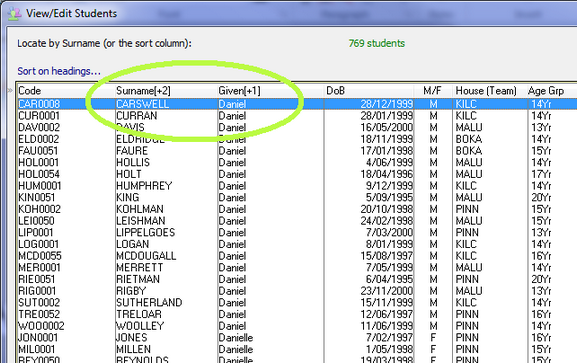Click the date of birth 28/12/1999

(387, 104)
